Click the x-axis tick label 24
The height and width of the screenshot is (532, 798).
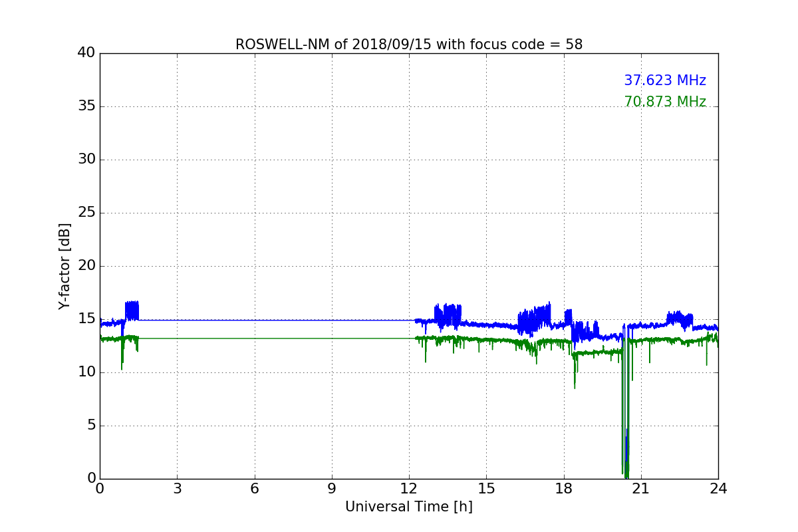pyautogui.click(x=718, y=489)
